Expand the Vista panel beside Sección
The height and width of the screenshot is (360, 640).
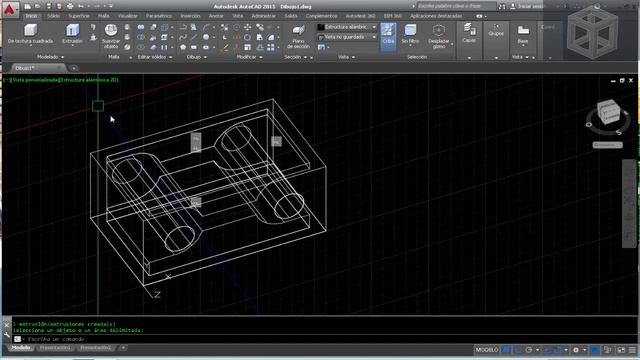coord(346,57)
